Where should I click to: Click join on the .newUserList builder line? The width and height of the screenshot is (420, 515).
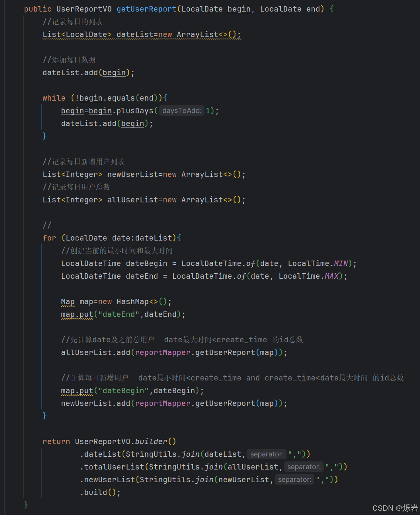click(204, 480)
